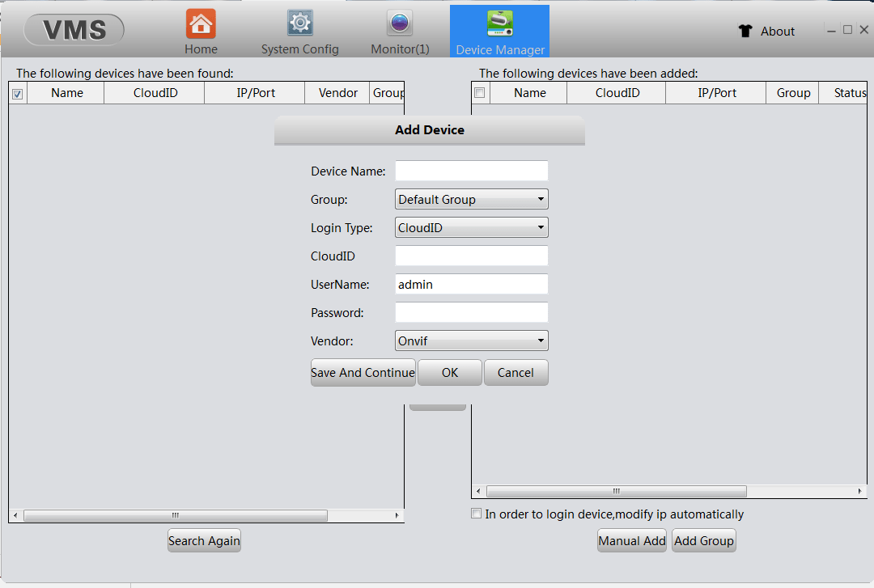Screen dimensions: 874x588
Task: Click the Manual Add button
Action: click(631, 540)
